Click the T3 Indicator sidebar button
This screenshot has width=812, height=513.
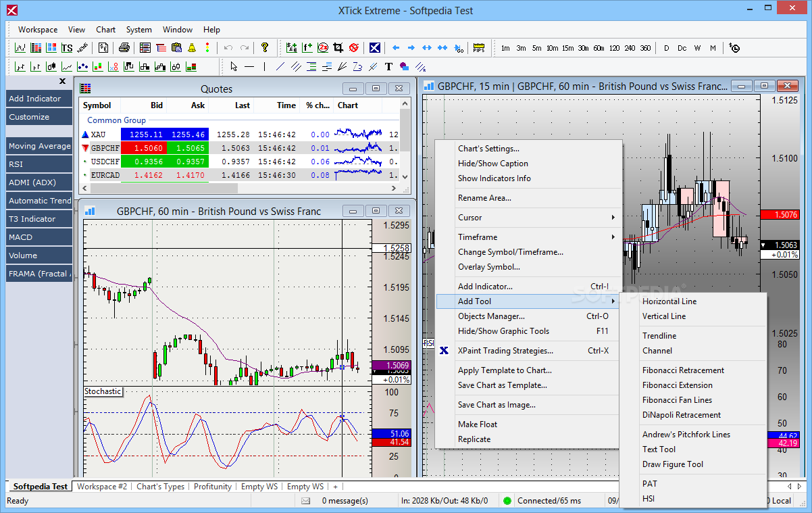pos(39,219)
